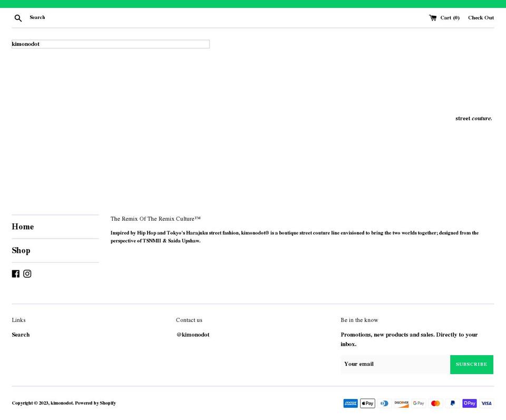The image size is (506, 420).
Task: Click the PayPal payment icon
Action: pyautogui.click(x=452, y=403)
